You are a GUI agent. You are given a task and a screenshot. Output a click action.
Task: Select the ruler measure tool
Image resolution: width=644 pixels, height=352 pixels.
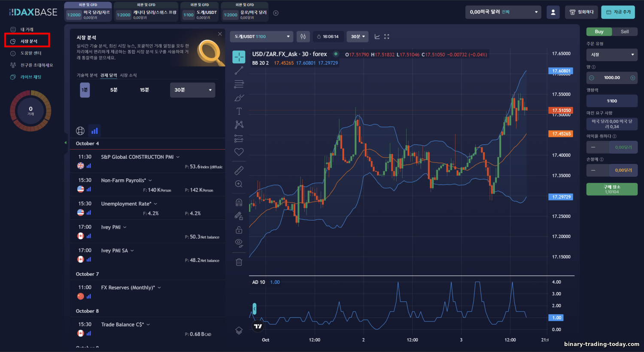point(239,170)
